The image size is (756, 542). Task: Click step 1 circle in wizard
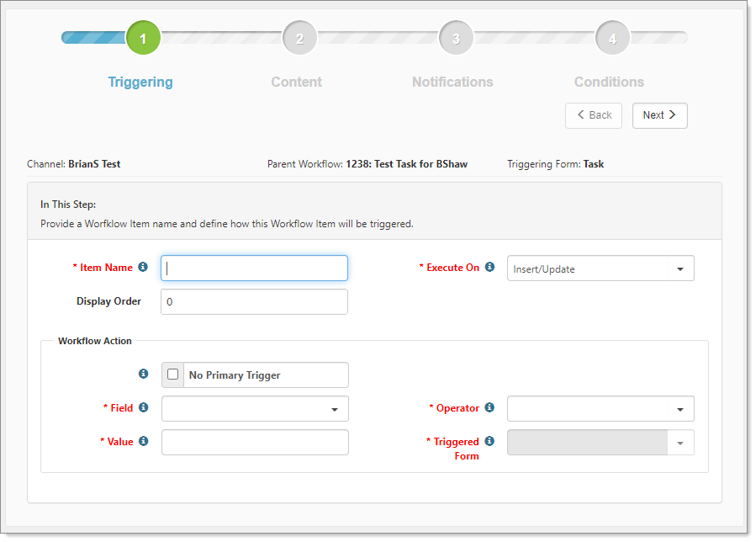tap(143, 39)
